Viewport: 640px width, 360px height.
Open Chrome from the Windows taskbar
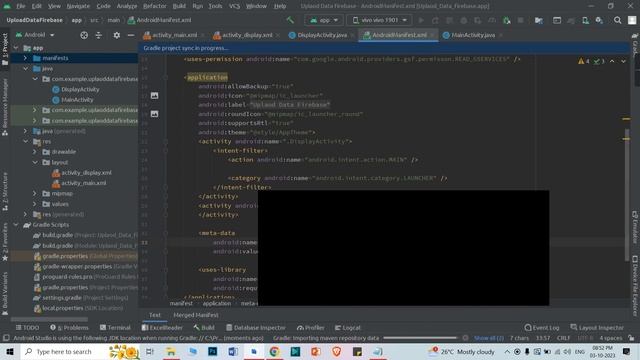click(274, 351)
